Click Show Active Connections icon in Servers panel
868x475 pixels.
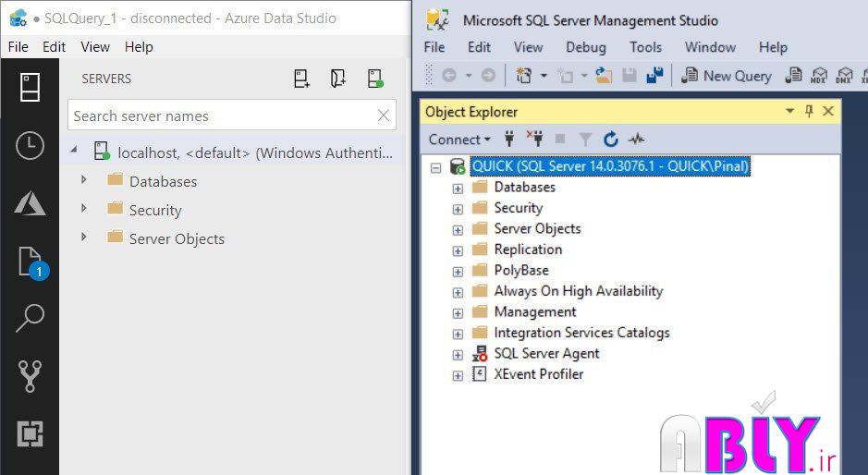point(375,79)
